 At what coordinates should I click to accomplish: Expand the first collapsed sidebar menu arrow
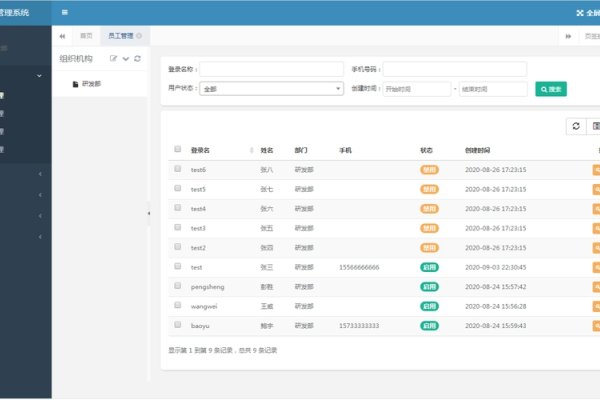click(40, 174)
